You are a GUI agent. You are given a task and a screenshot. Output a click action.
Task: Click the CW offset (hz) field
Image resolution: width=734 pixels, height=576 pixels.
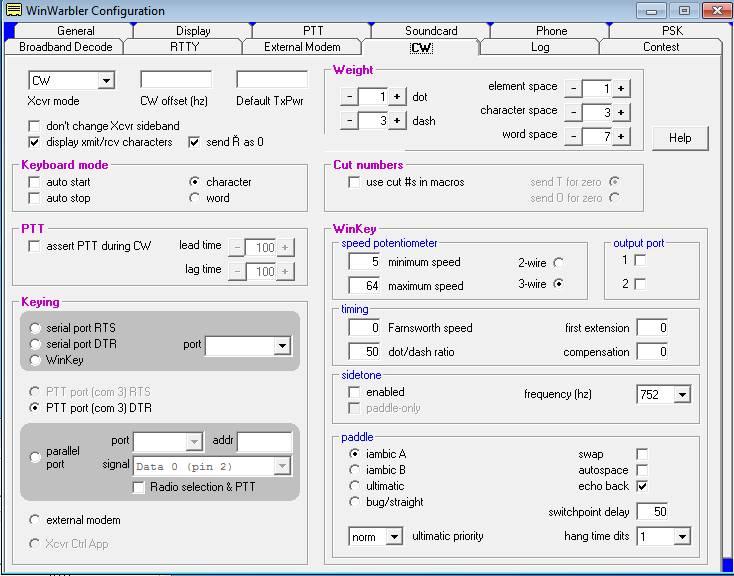176,80
